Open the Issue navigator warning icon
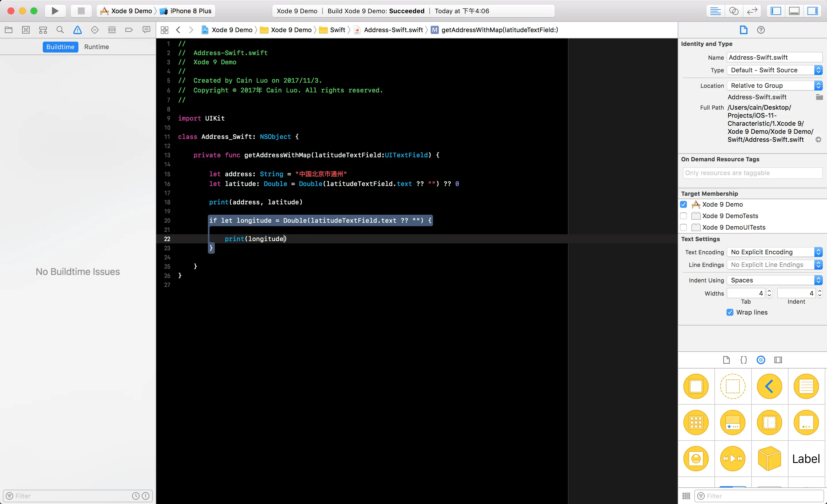The image size is (827, 504). click(x=77, y=30)
